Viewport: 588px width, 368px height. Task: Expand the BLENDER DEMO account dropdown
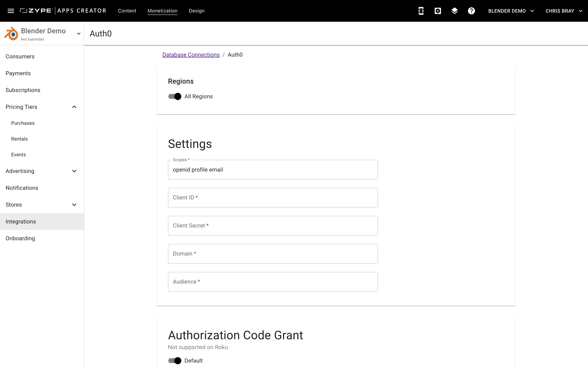point(511,11)
